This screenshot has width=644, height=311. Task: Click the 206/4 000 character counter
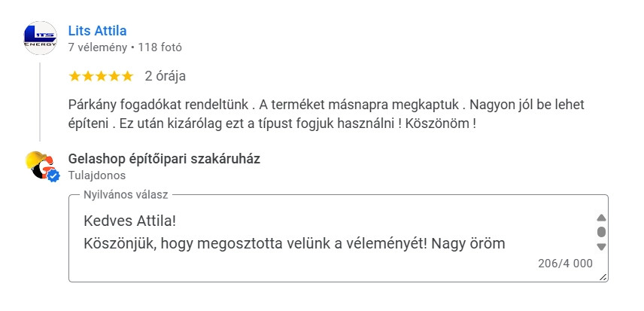click(x=566, y=264)
